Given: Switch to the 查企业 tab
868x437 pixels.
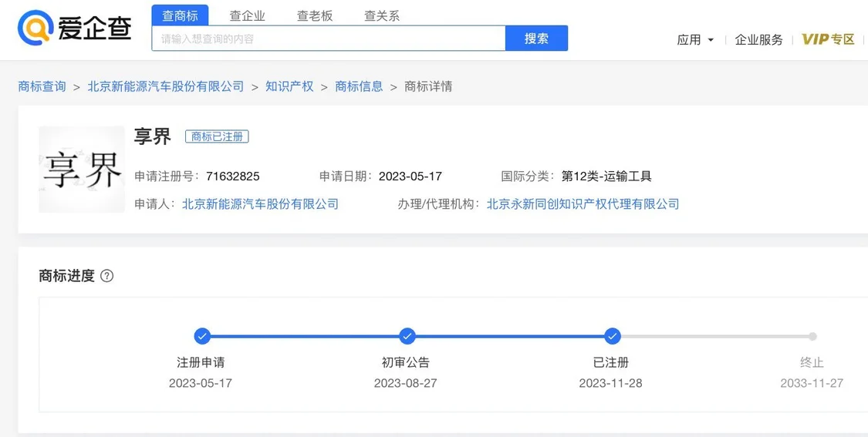Looking at the screenshot, I should pyautogui.click(x=248, y=16).
